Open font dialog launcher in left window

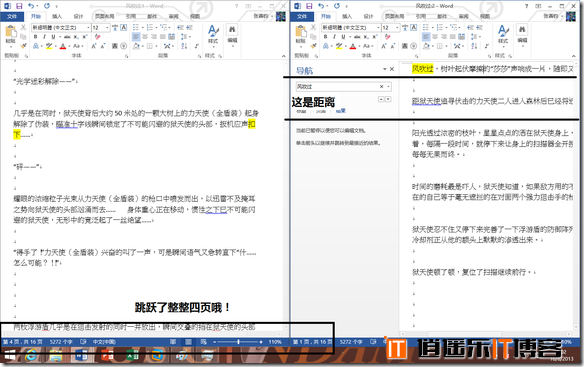[x=127, y=56]
